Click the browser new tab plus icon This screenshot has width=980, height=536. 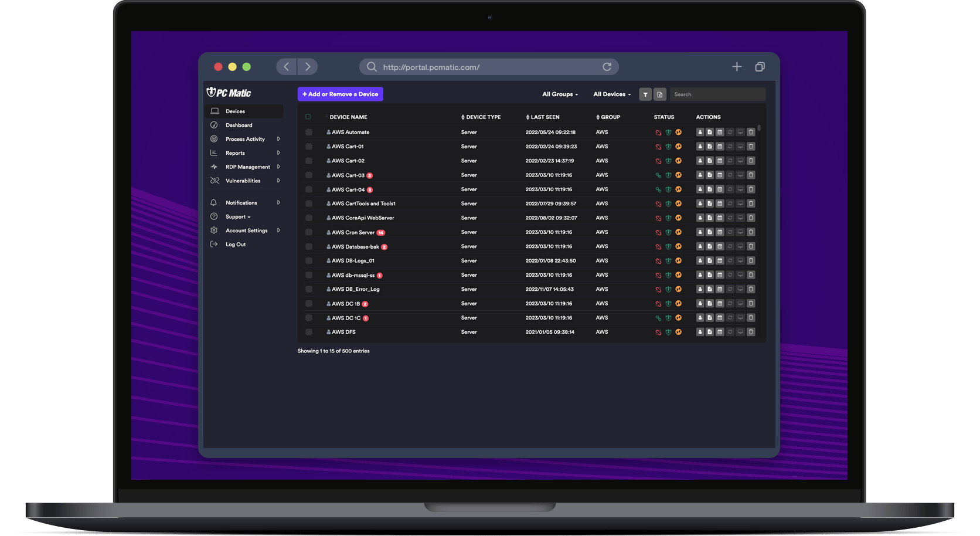tap(737, 67)
